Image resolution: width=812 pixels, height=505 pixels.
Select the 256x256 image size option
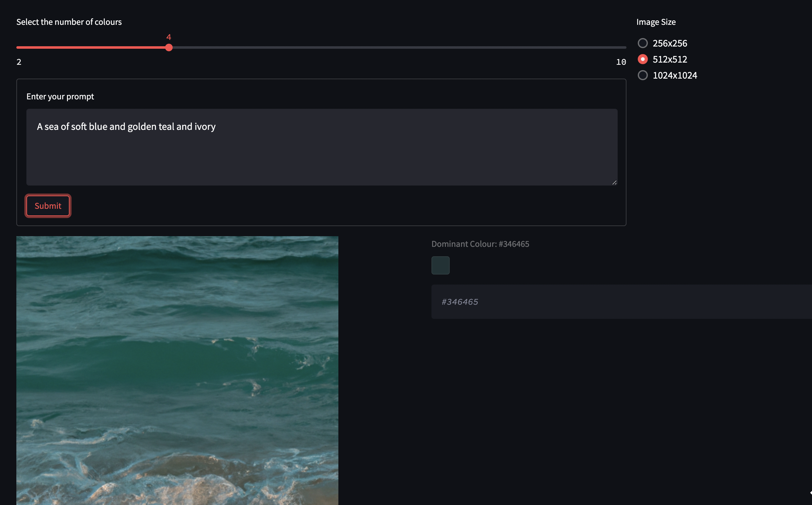[x=643, y=43]
